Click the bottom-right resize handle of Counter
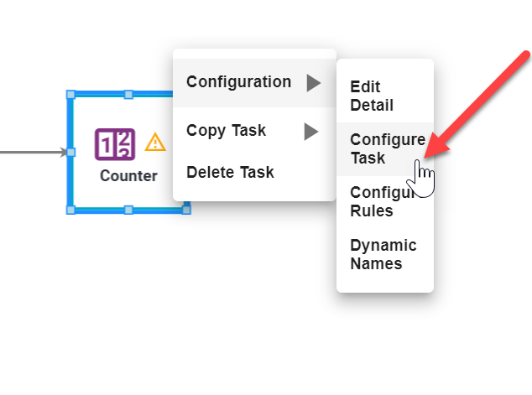532x395 pixels. coord(185,209)
